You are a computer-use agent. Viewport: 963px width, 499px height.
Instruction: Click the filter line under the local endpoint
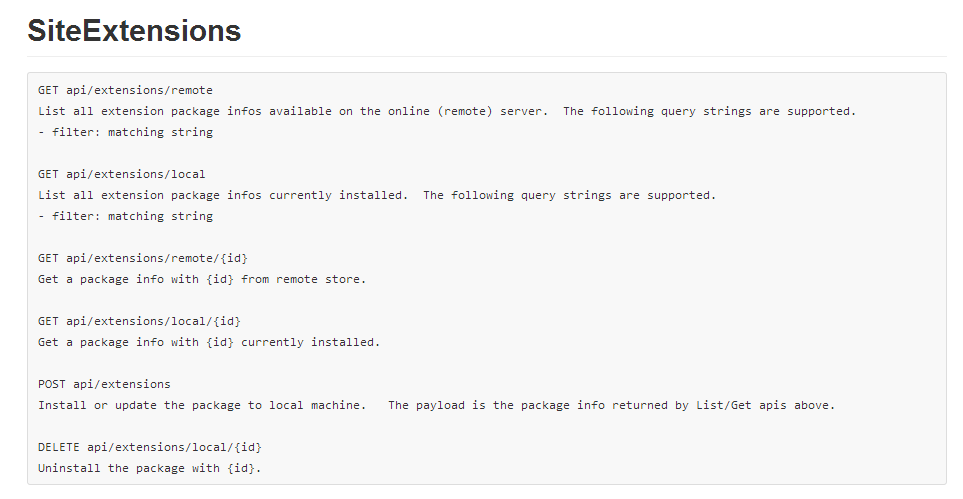coord(125,216)
